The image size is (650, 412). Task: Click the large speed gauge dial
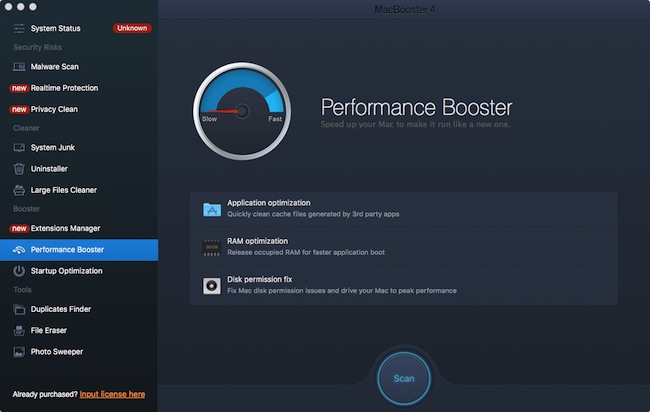242,111
